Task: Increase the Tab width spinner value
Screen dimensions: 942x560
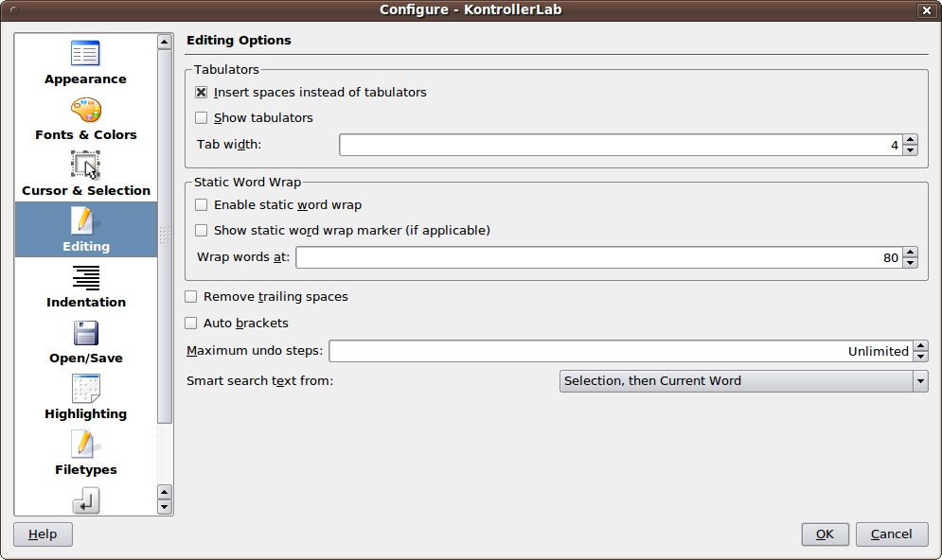Action: [x=910, y=140]
